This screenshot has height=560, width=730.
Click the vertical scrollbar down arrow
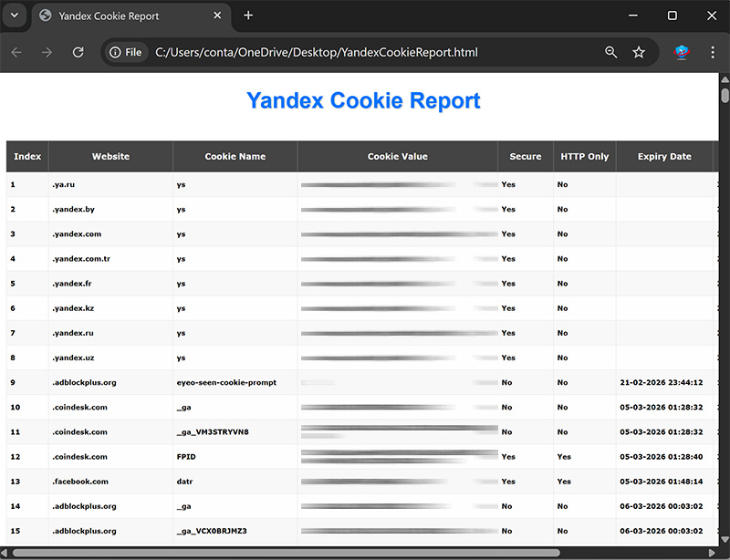point(725,539)
